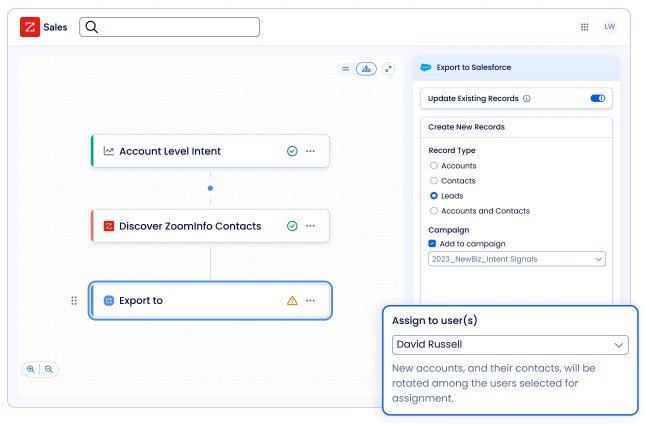Click Account Level Intent chart icon
Viewport: 646px width, 424px height.
(109, 151)
